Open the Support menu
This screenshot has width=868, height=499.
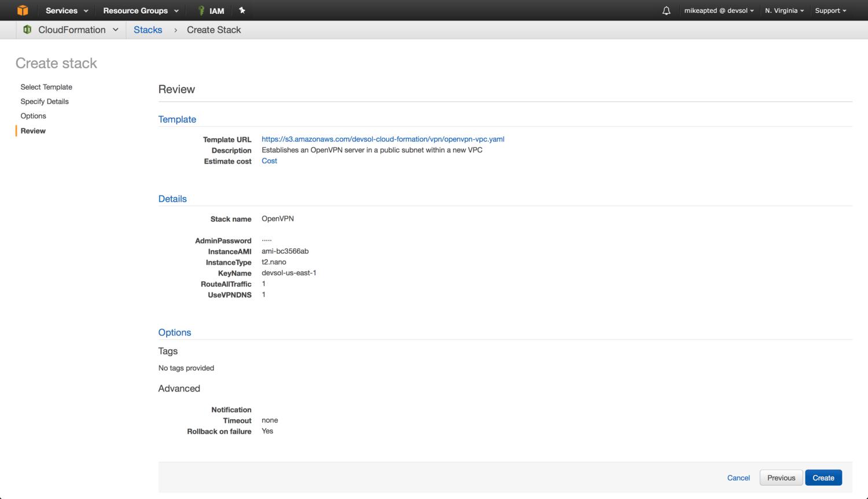click(x=830, y=10)
